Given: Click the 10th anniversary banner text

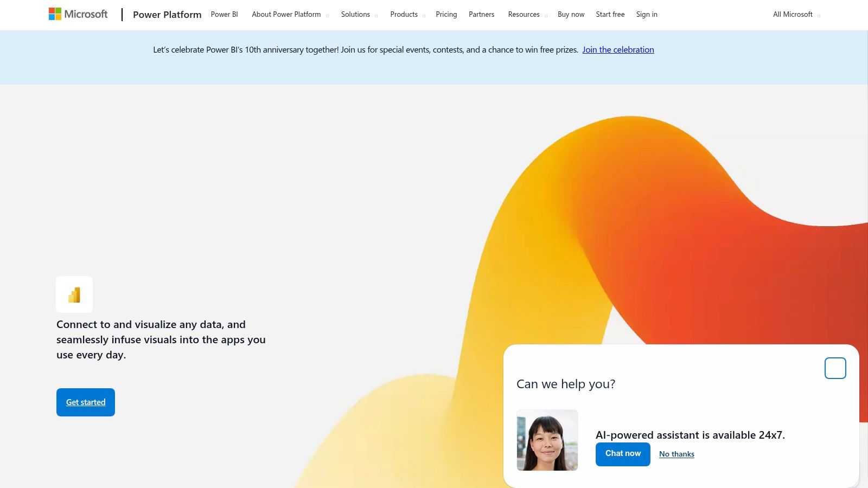Looking at the screenshot, I should pos(366,50).
